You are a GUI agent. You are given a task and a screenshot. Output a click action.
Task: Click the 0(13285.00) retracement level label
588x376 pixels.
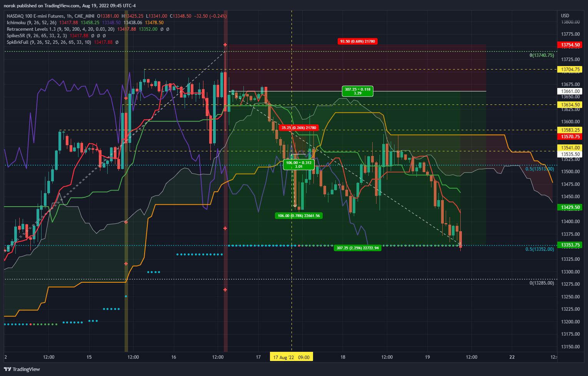(x=542, y=283)
